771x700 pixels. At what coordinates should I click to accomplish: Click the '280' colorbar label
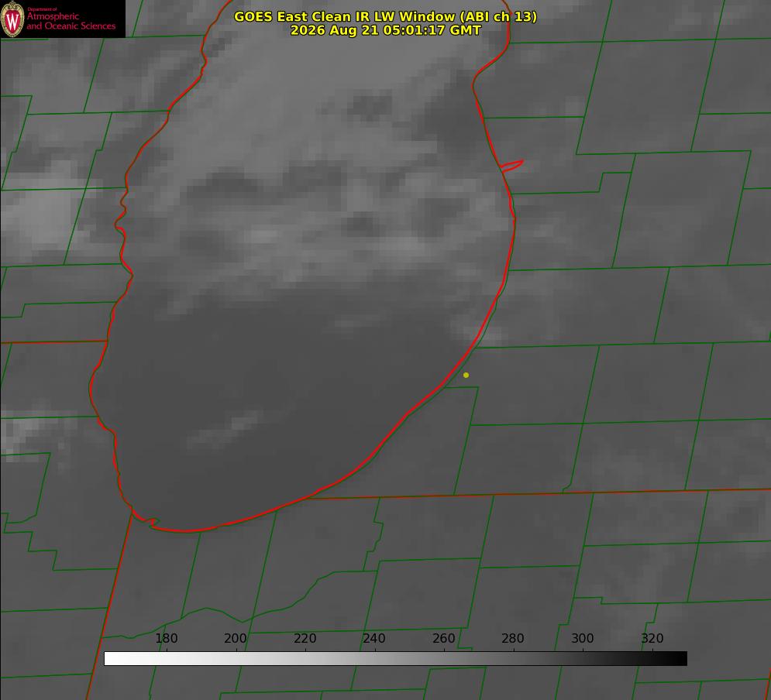tap(513, 638)
